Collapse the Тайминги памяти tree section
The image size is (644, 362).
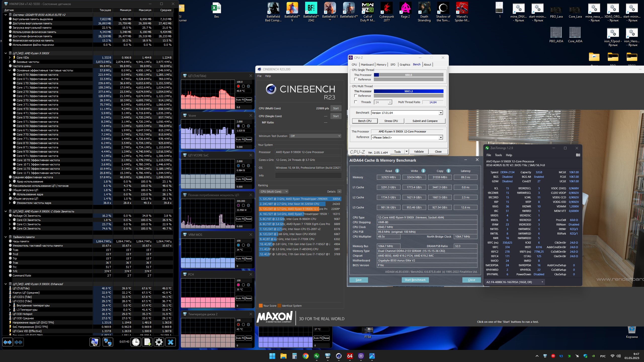coord(6,237)
